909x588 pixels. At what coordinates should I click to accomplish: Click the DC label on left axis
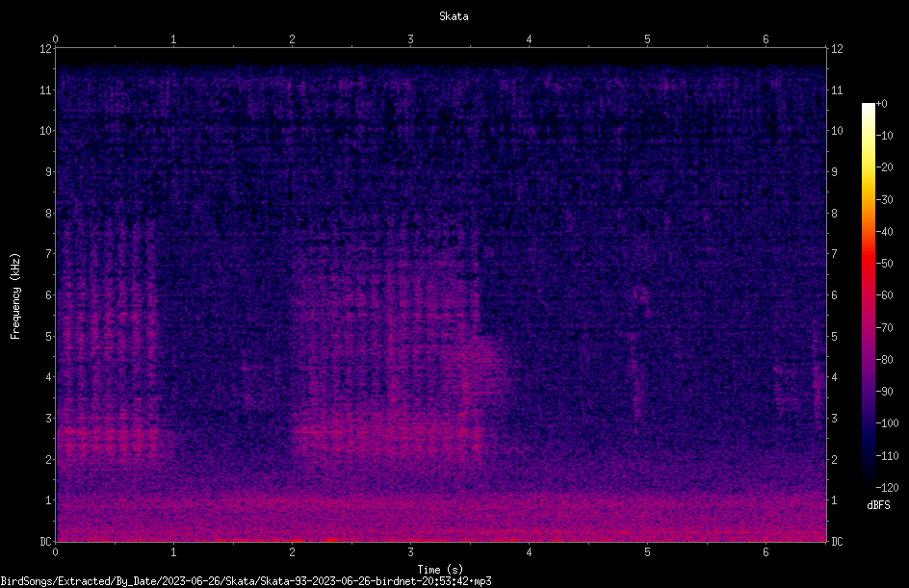point(45,541)
